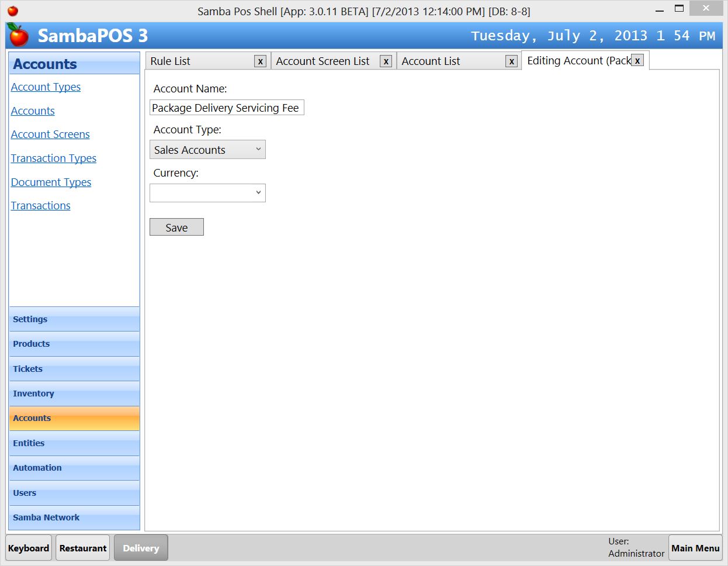Open the Transactions link

[40, 205]
